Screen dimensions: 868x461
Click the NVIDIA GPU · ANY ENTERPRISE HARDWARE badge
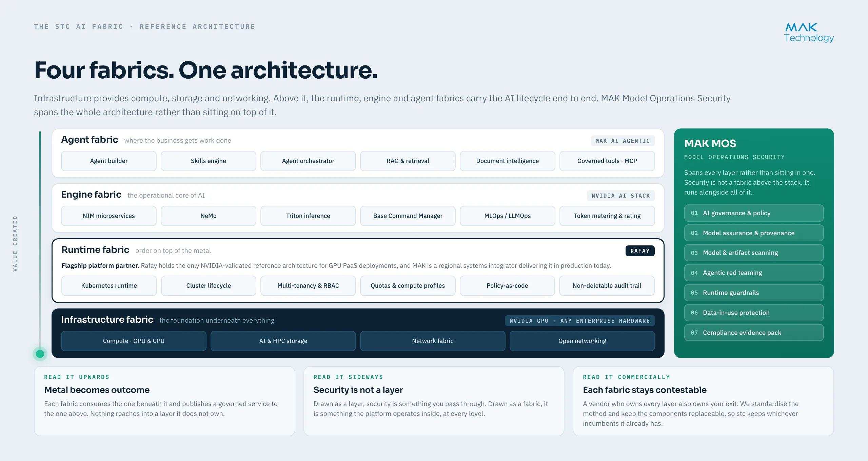click(580, 321)
